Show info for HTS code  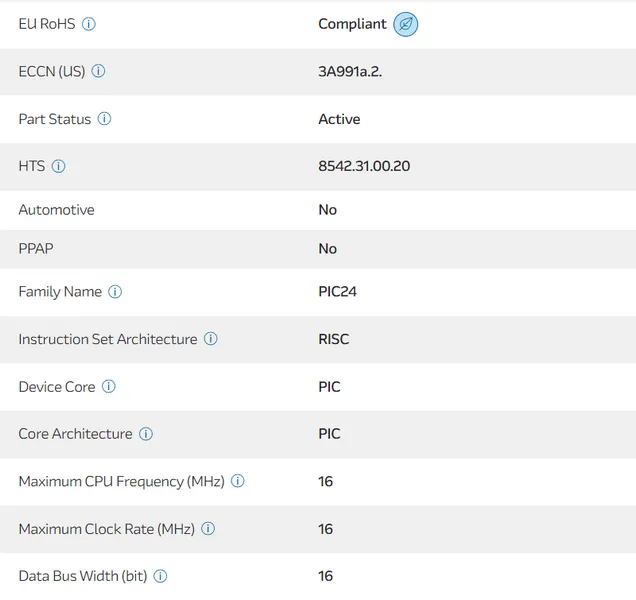pos(58,166)
